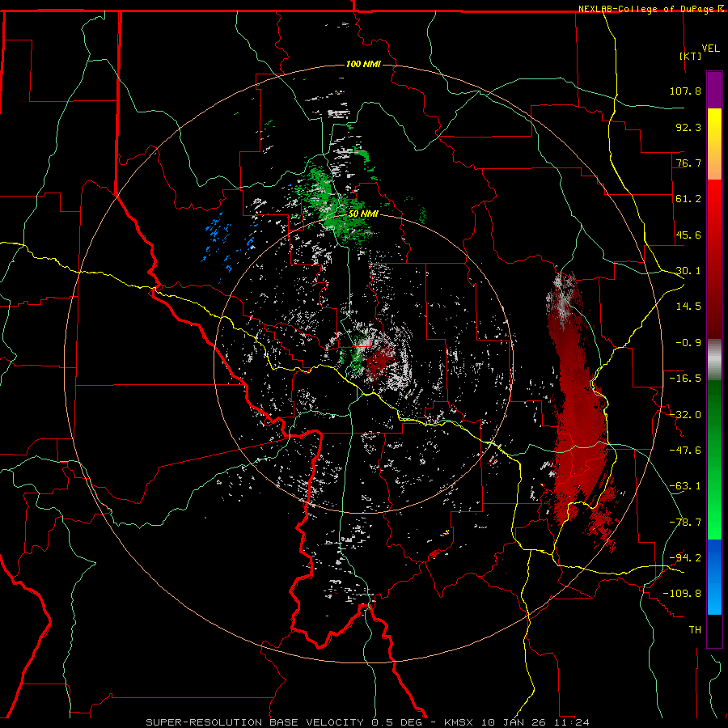728x728 pixels.
Task: Select the 30.1 legend value
Action: tap(688, 271)
